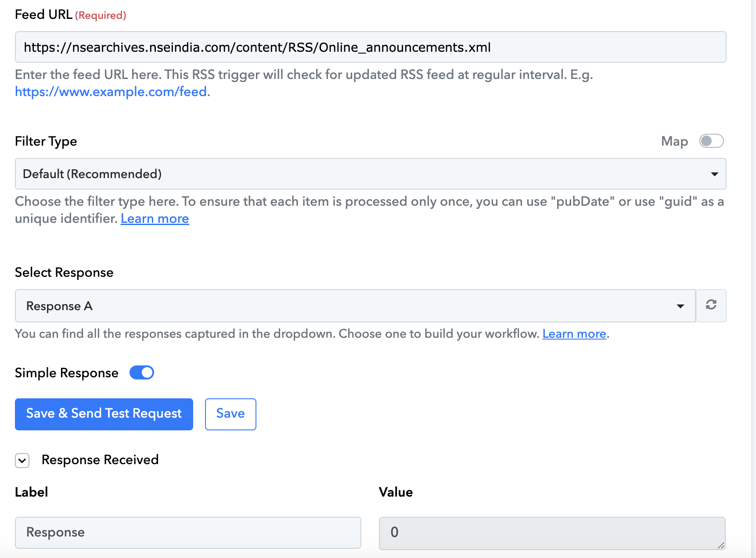Open the Default (Recommended) filter type dropdown

tap(371, 174)
